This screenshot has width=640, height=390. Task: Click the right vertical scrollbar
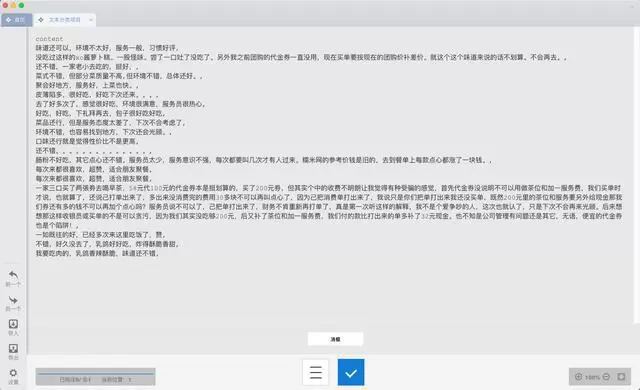click(x=637, y=175)
